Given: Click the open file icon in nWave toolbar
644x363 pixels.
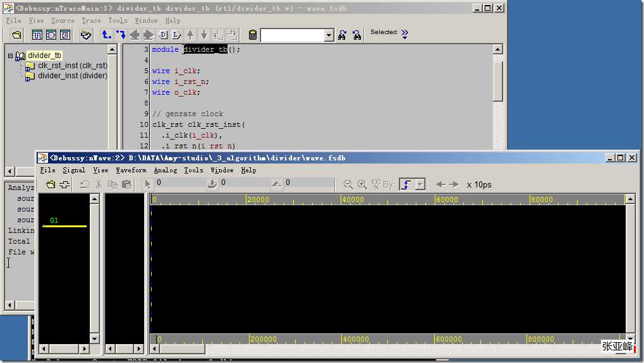Looking at the screenshot, I should pos(51,184).
